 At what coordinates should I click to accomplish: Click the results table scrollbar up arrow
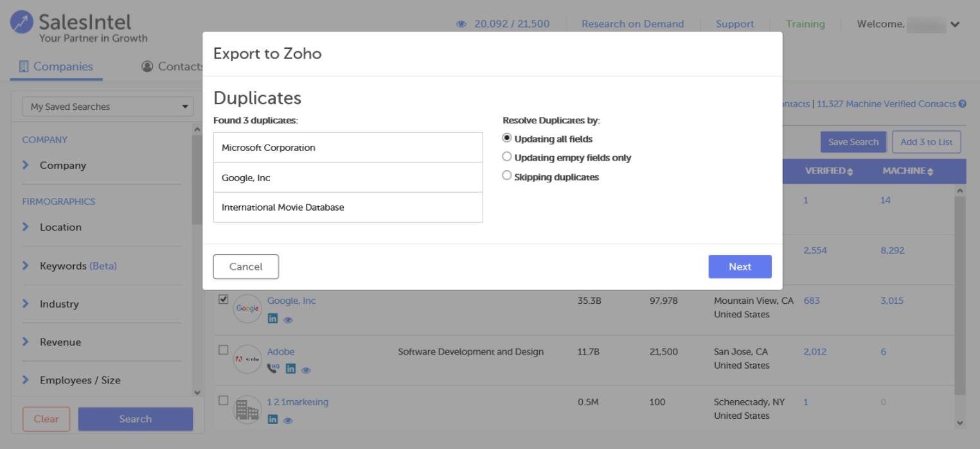[x=960, y=191]
